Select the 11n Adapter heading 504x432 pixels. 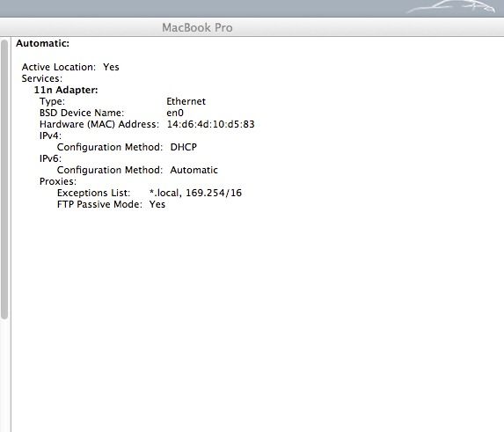tap(66, 90)
